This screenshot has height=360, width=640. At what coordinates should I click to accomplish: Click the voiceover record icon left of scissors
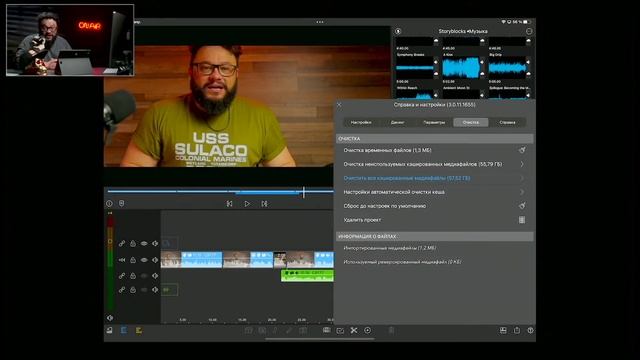340,330
